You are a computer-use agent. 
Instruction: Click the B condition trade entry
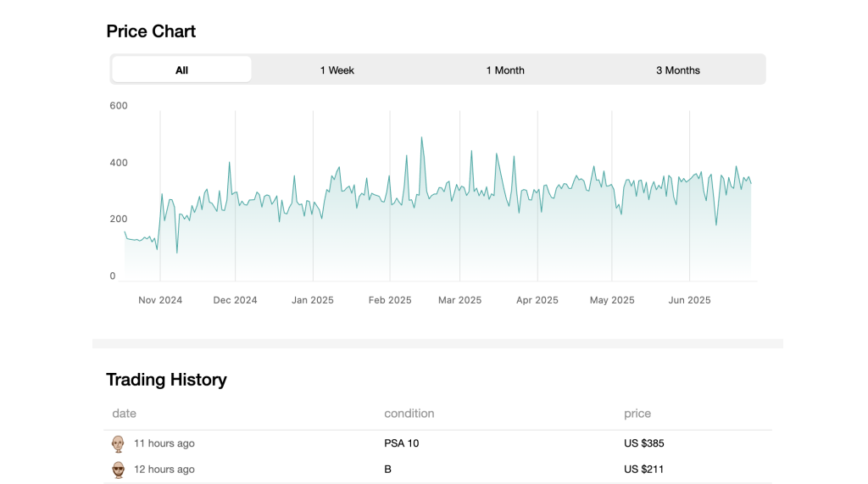click(387, 470)
